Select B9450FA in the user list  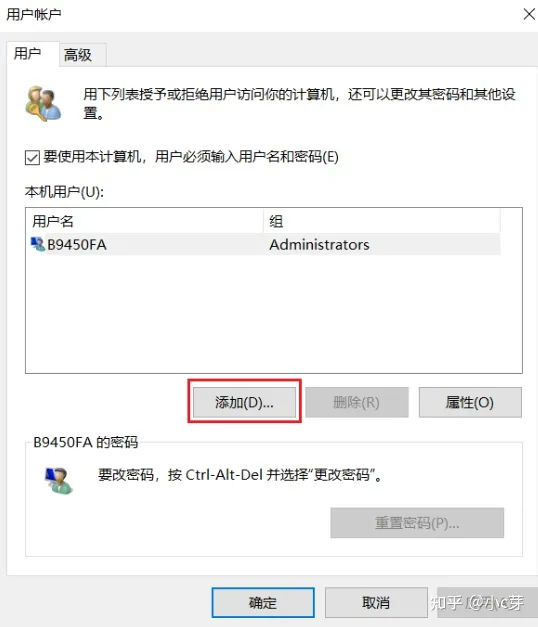click(264, 244)
